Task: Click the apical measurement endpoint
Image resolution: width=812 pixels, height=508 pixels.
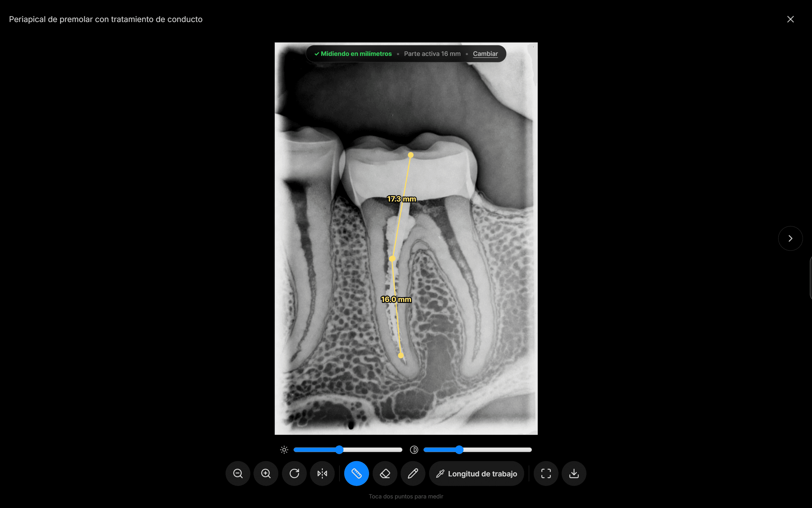Action: pos(401,356)
